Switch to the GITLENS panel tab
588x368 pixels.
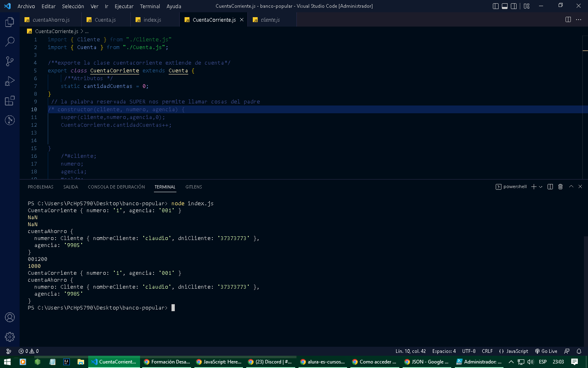(194, 187)
